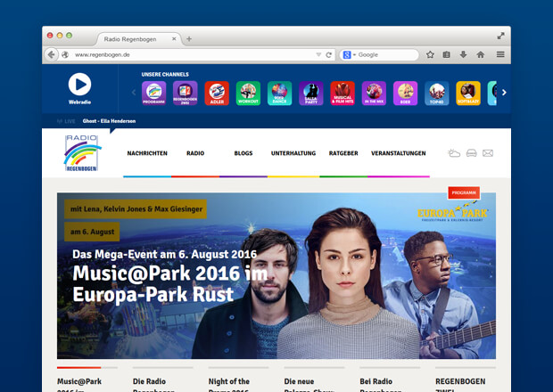The image size is (553, 392).
Task: Open the In The Mix channel
Action: click(x=374, y=94)
